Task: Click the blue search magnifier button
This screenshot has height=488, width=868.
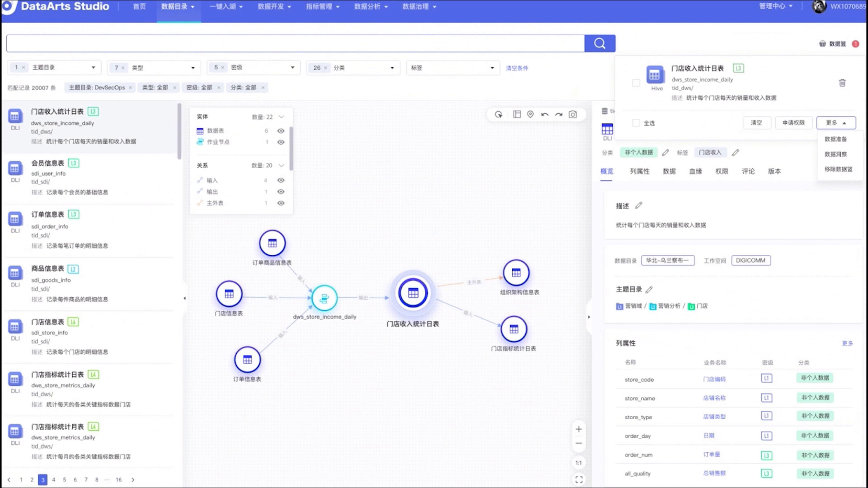Action: pos(599,43)
